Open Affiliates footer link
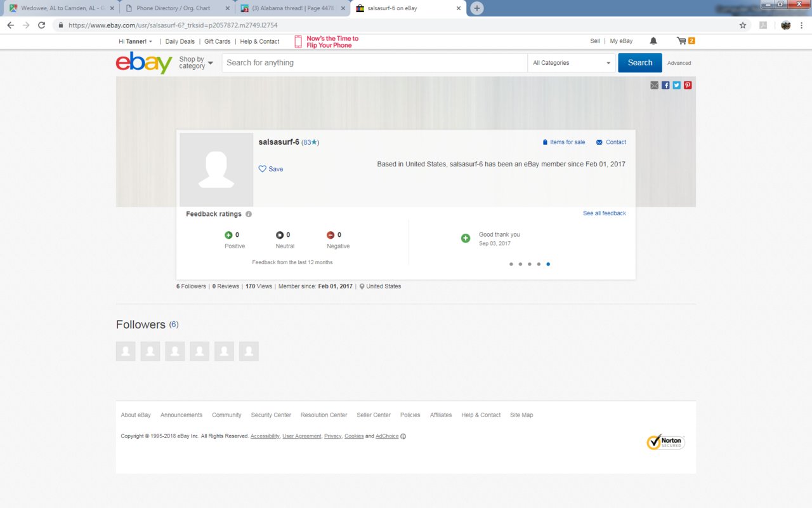The width and height of the screenshot is (812, 508). (441, 415)
